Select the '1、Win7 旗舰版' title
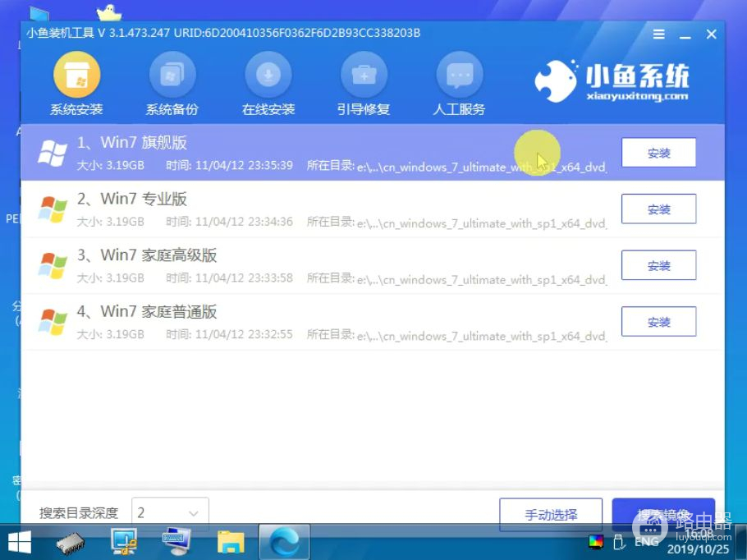Screen dimensions: 747x560 click(x=132, y=143)
